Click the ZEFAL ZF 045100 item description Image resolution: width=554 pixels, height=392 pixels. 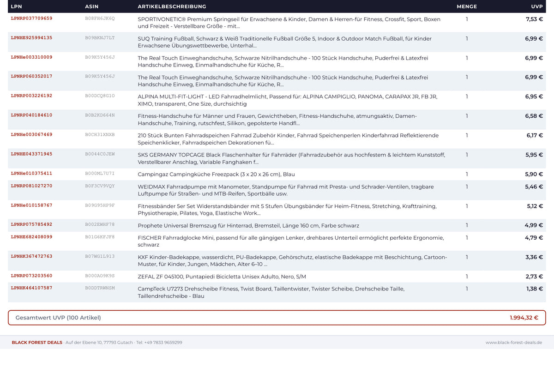pos(222,277)
